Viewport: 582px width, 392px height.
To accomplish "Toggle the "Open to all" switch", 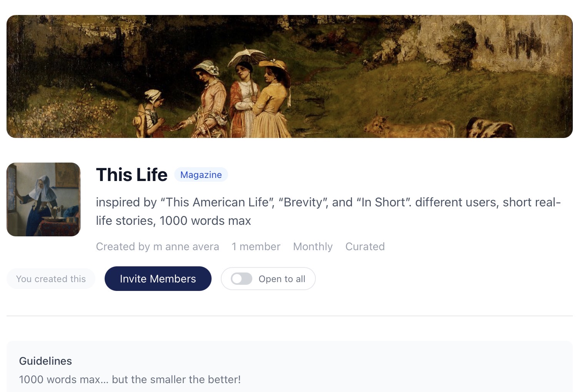I will (242, 279).
